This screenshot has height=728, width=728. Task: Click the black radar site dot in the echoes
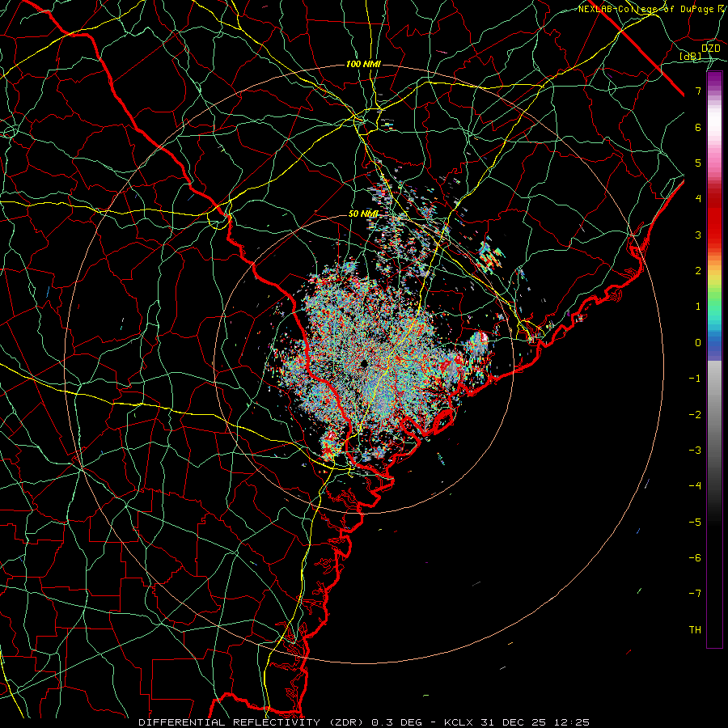pos(364,363)
